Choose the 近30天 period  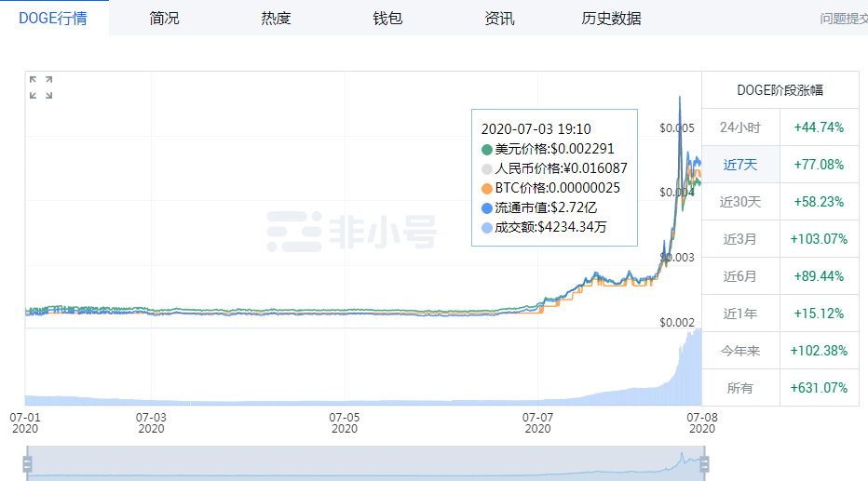tap(740, 202)
